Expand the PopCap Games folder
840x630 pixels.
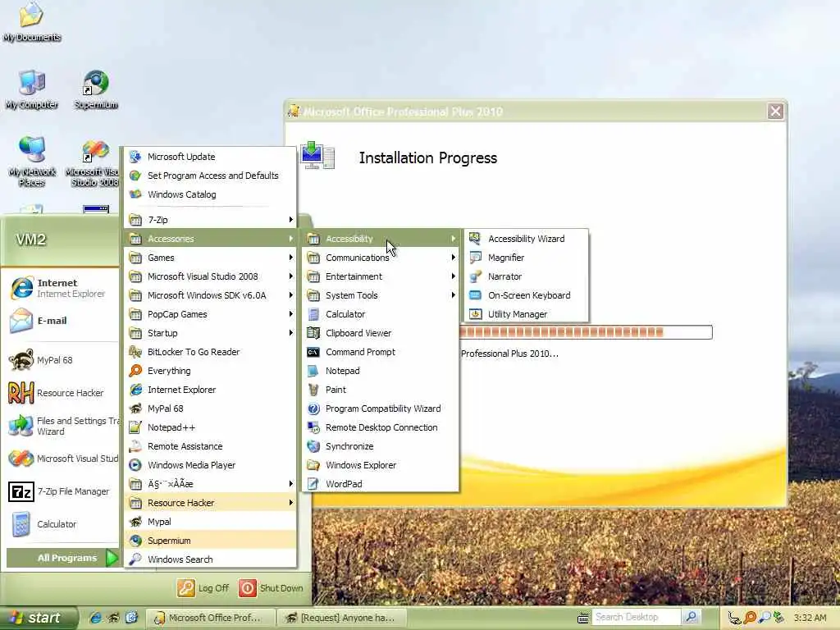[211, 314]
